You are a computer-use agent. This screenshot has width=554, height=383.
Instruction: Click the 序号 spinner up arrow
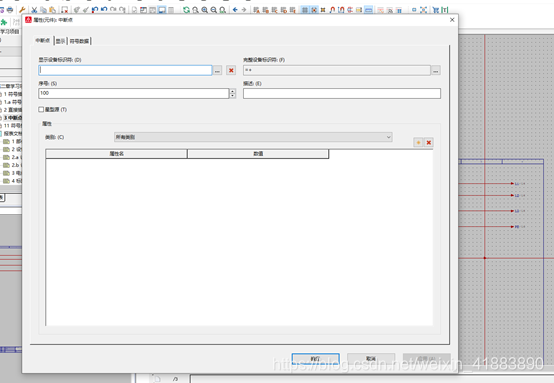[x=232, y=91]
